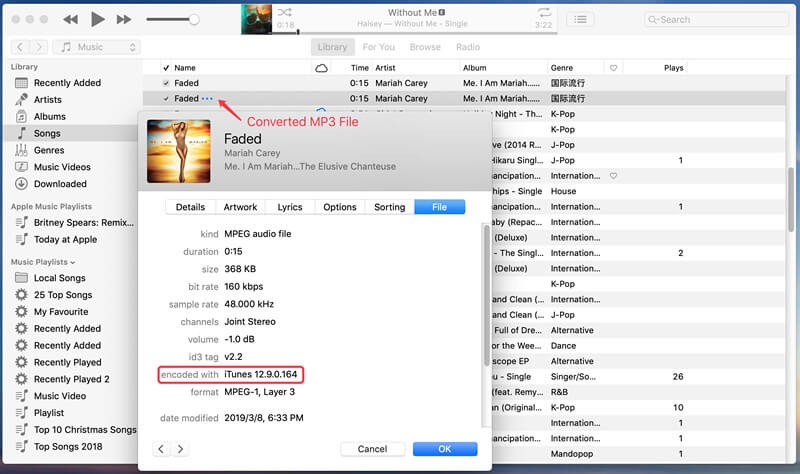Viewport: 800px width, 474px height.
Task: Adjust the volume slider
Action: [x=193, y=19]
